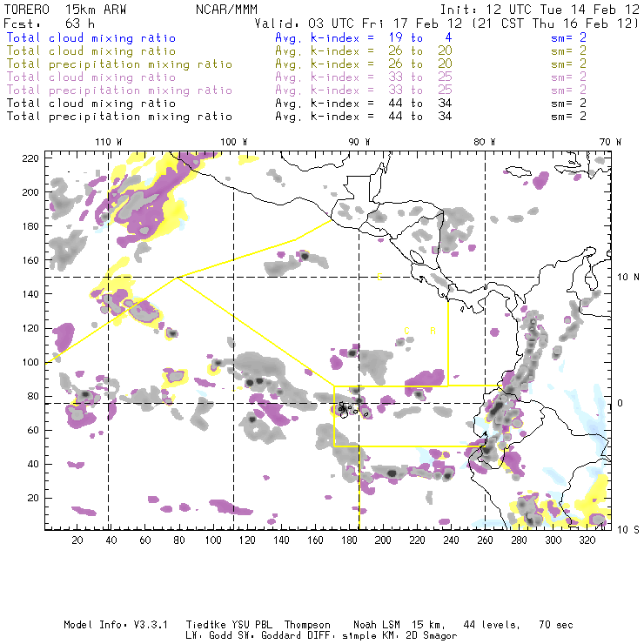Click the blue 'Total cloud mixing ratio' legend label

pos(91,37)
